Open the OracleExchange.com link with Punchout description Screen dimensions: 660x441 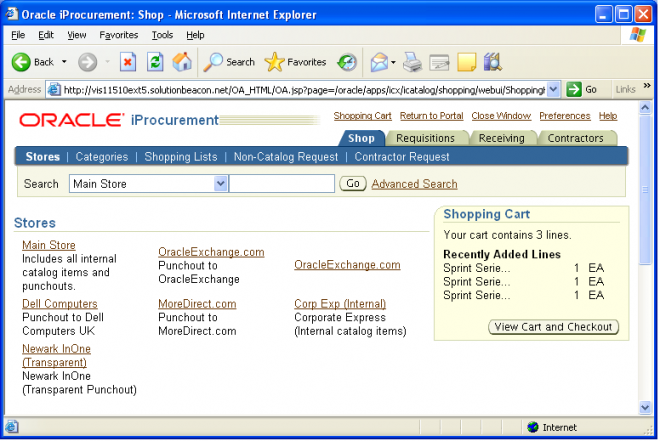coord(211,252)
